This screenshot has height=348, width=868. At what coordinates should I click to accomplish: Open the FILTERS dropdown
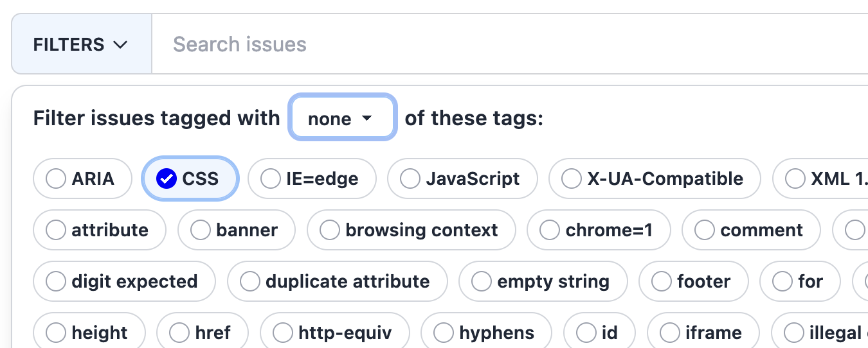coord(82,44)
